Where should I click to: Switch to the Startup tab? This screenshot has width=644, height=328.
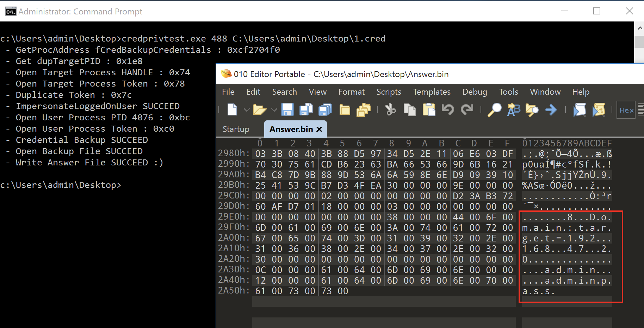click(x=236, y=129)
